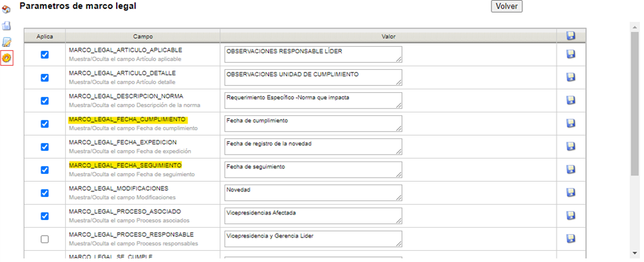The width and height of the screenshot is (644, 262).
Task: Click the Campo column header
Action: point(143,36)
